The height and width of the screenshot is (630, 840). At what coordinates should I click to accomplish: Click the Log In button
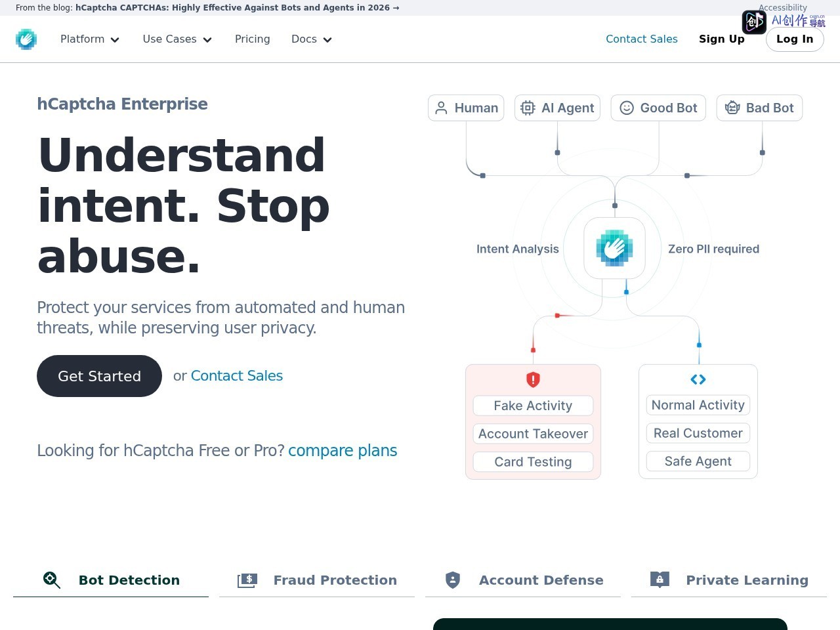click(795, 39)
